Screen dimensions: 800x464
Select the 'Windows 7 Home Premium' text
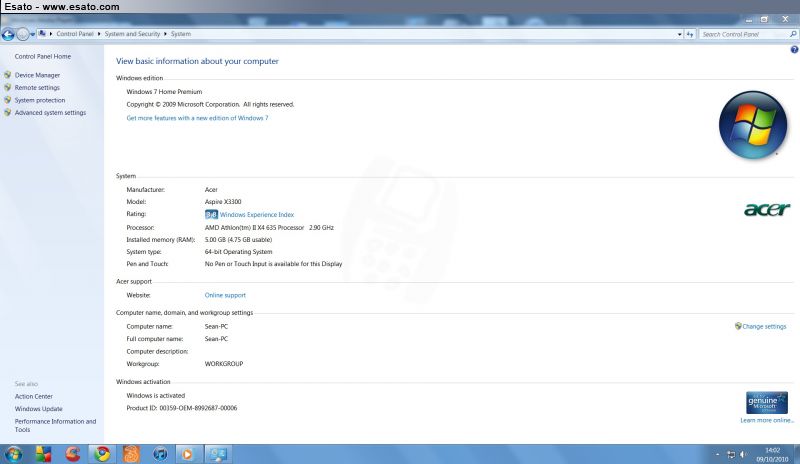click(x=164, y=92)
